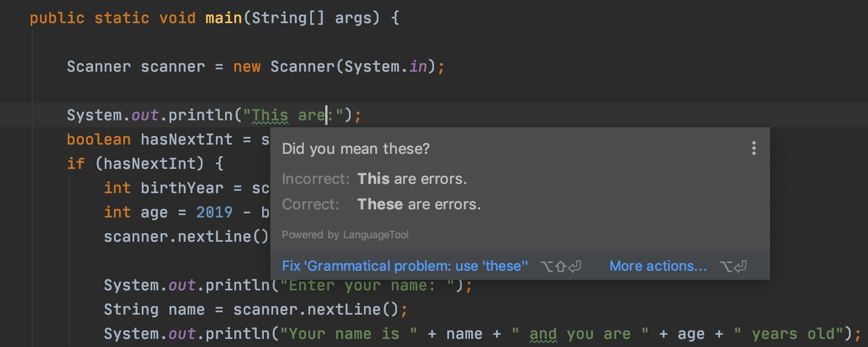Image resolution: width=868 pixels, height=347 pixels.
Task: Apply fix 'Grammatical problem: use these'
Action: (x=405, y=266)
